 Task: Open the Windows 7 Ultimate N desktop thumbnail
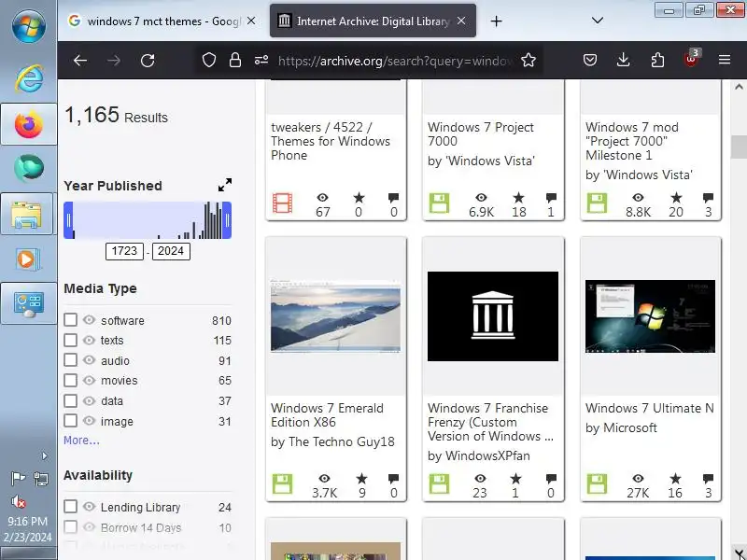coord(650,316)
